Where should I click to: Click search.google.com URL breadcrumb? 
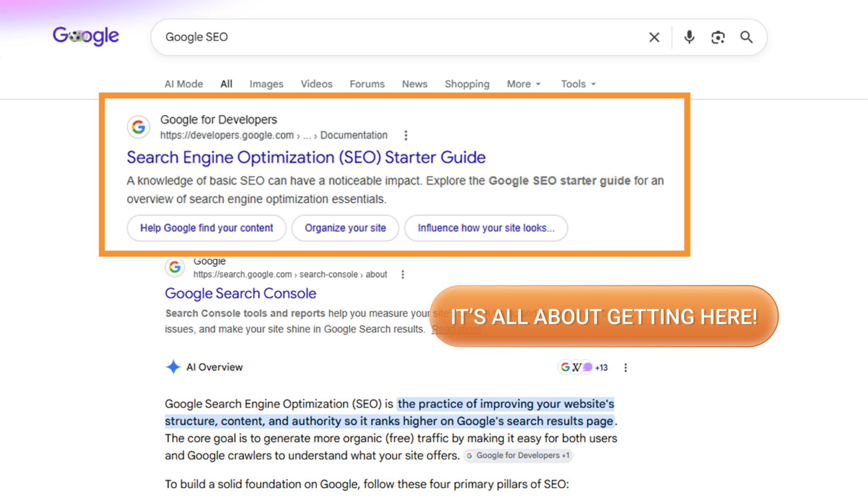tap(290, 274)
